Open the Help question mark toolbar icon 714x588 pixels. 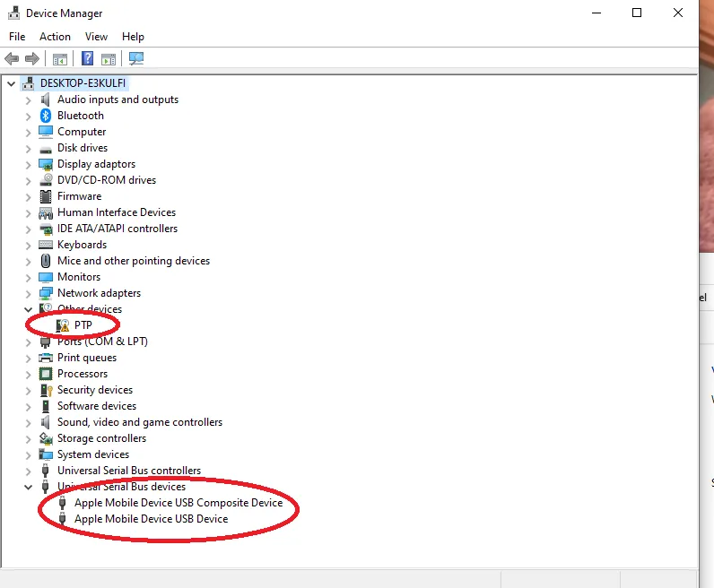[x=87, y=58]
